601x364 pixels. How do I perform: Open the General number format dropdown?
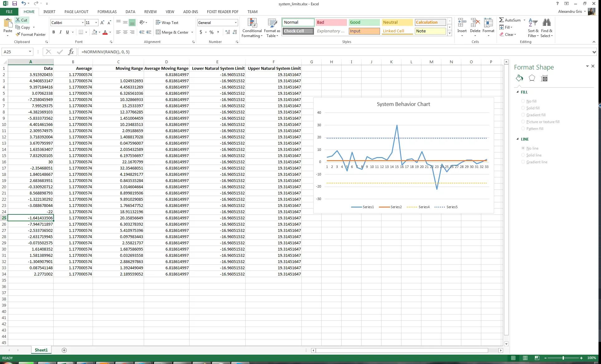pyautogui.click(x=235, y=22)
